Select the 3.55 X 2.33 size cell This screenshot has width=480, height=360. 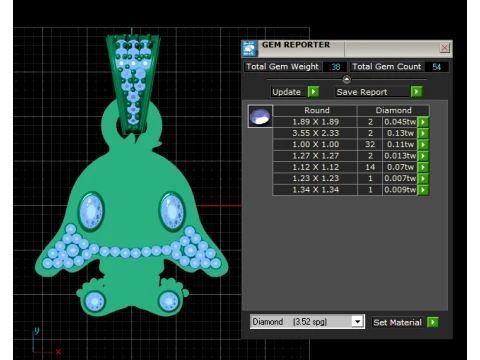(315, 133)
